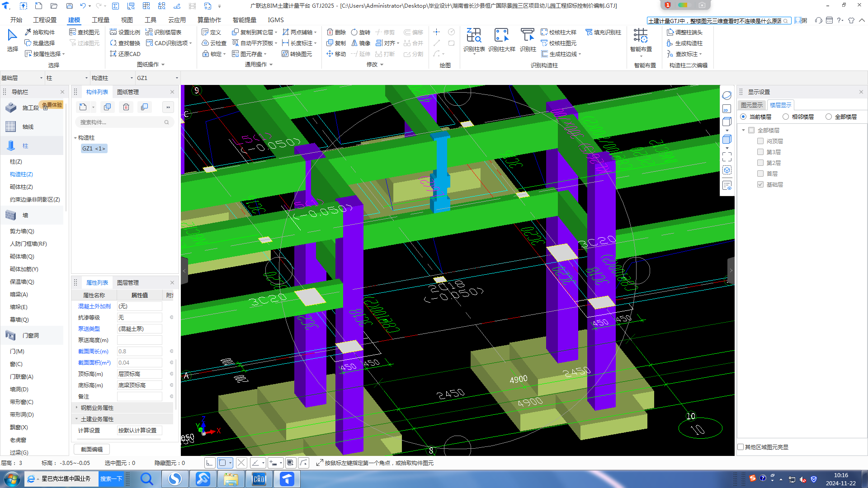This screenshot has height=488, width=868.
Task: Click the 搜索构件 search field
Action: point(124,122)
